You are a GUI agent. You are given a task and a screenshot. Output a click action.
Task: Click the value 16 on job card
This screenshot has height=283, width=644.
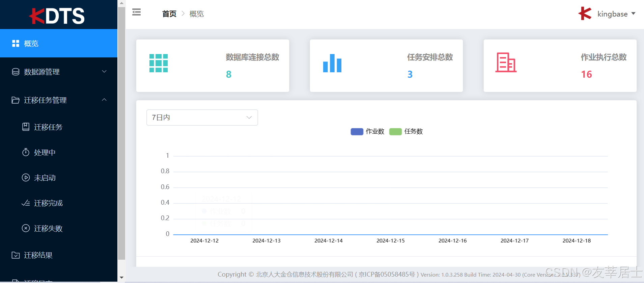coord(586,74)
